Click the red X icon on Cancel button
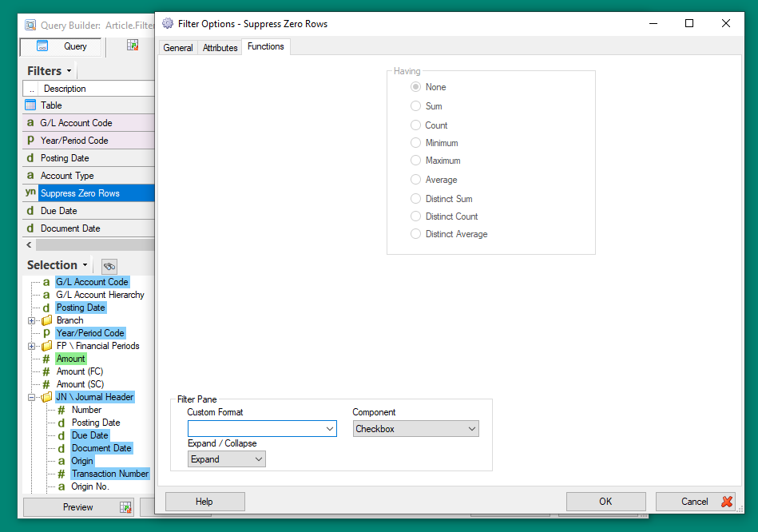The height and width of the screenshot is (532, 758). point(727,502)
